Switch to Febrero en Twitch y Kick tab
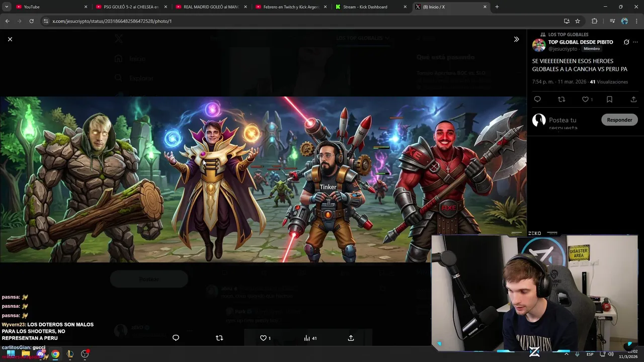 pos(291,7)
